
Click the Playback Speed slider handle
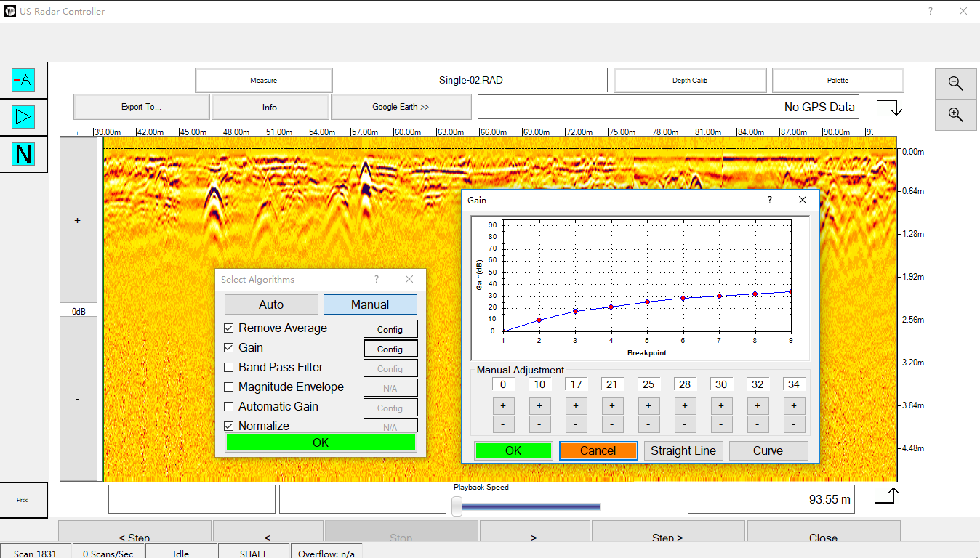pyautogui.click(x=457, y=506)
